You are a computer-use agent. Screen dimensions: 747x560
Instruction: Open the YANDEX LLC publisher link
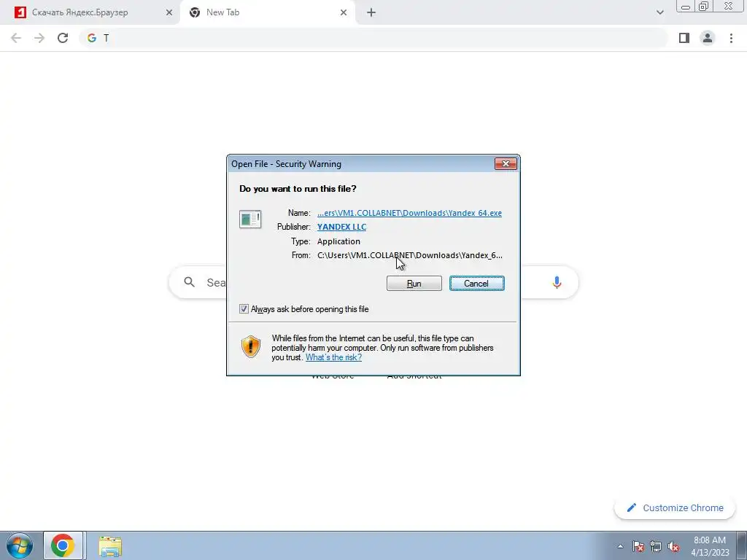[x=341, y=227]
